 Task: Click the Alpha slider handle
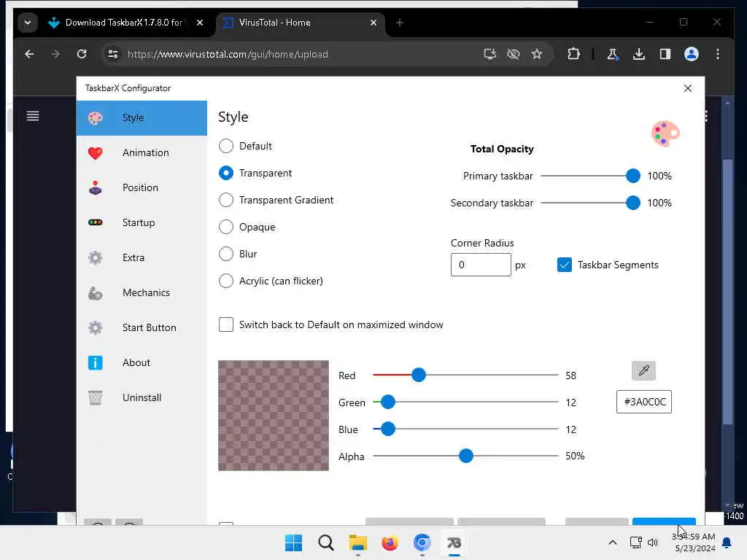(x=466, y=456)
